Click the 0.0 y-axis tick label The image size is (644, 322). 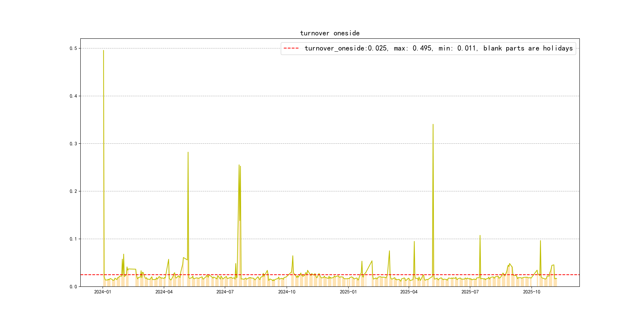73,286
